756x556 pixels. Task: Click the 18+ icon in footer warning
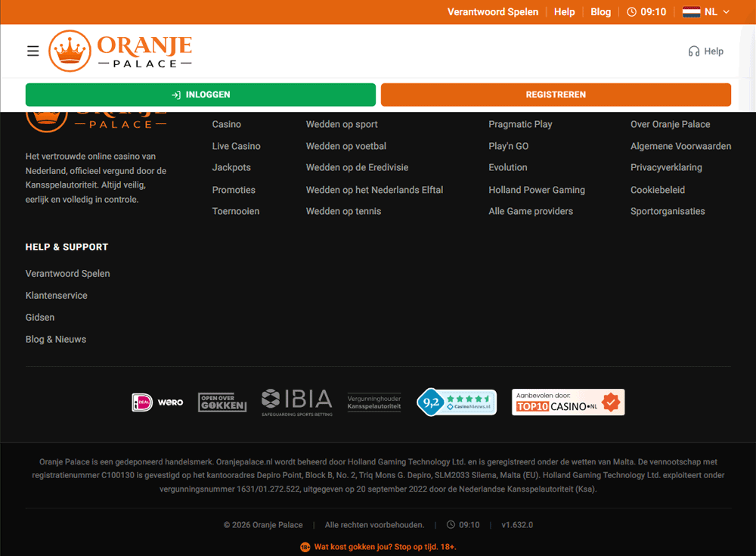tap(305, 547)
